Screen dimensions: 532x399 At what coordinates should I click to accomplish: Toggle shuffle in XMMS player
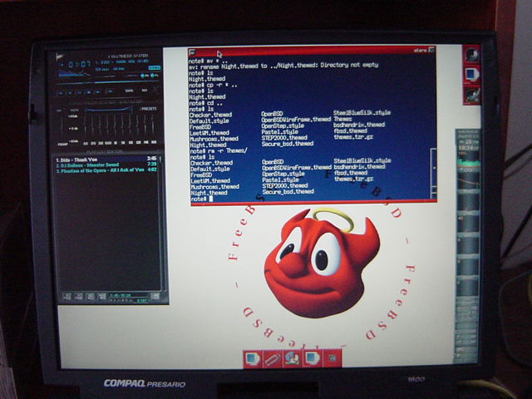coord(130,91)
